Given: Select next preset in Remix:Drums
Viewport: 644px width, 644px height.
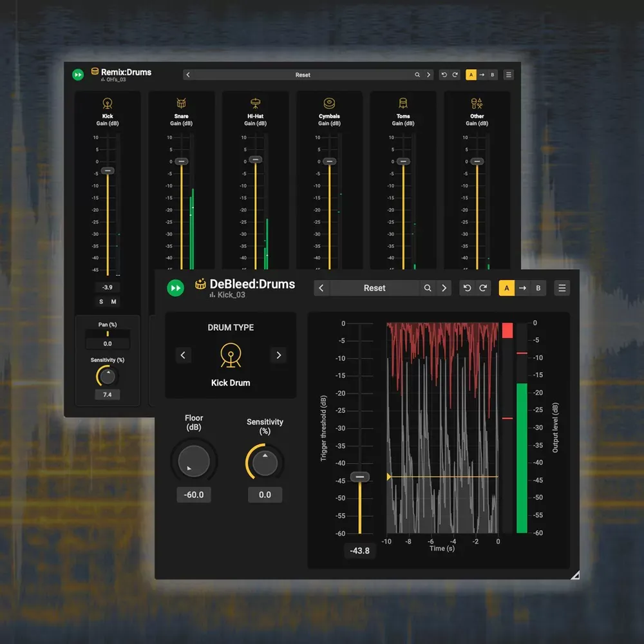Looking at the screenshot, I should [x=428, y=75].
